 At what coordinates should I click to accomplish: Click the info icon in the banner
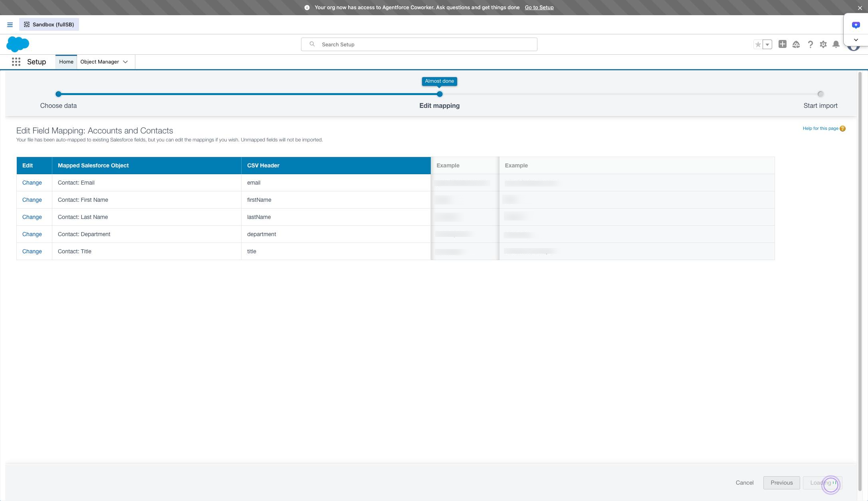(x=307, y=8)
